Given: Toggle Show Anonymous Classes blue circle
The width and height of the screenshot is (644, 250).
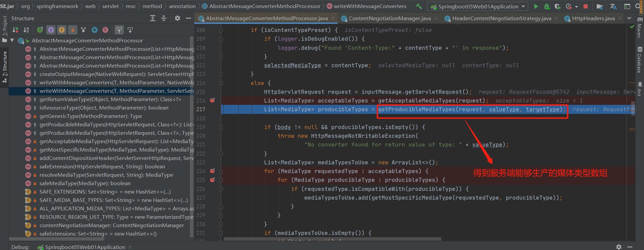Looking at the screenshot, I should (95, 30).
